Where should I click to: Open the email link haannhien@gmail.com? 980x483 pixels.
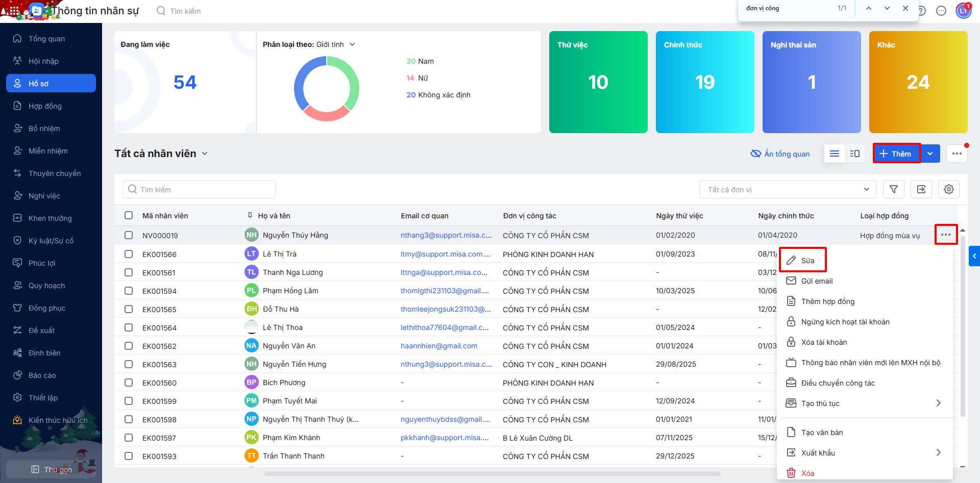[438, 346]
